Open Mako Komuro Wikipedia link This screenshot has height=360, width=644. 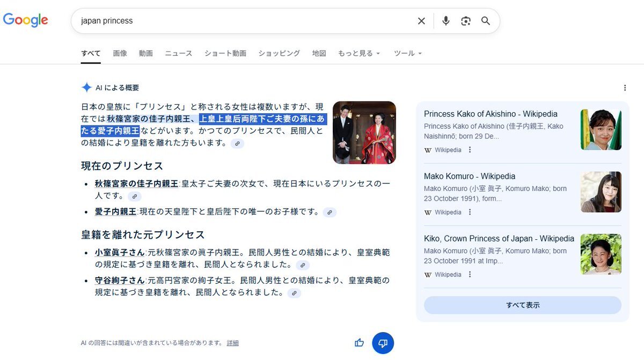[x=470, y=176]
